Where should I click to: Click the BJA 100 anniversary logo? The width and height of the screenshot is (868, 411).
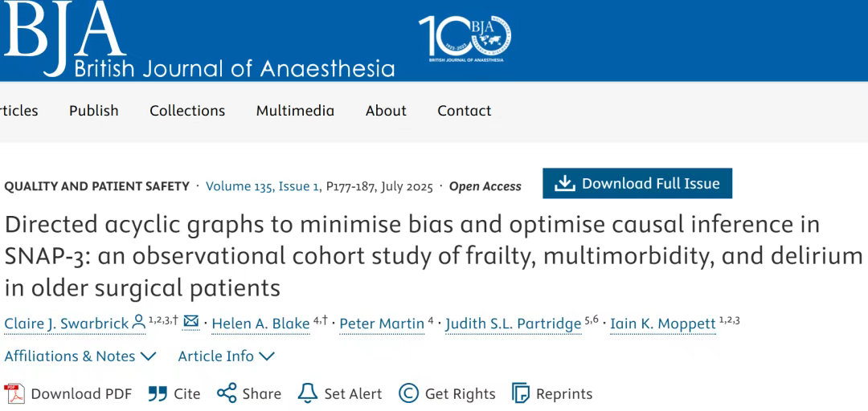pyautogui.click(x=465, y=39)
